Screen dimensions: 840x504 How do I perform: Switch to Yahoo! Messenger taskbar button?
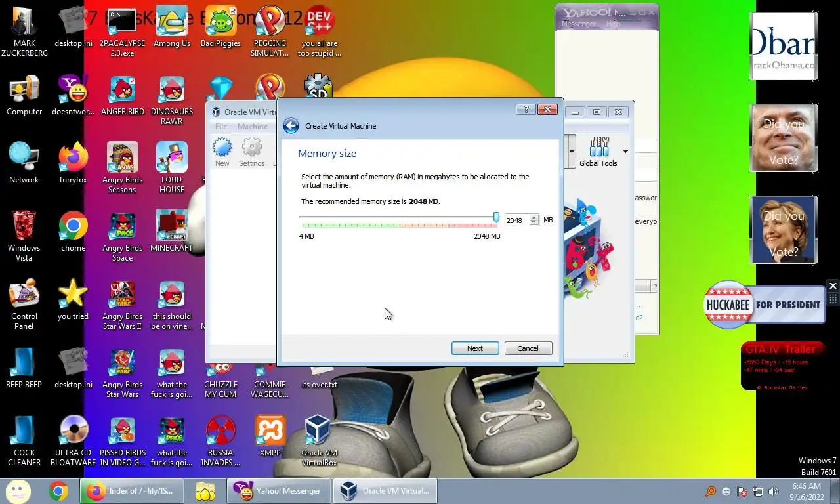click(280, 491)
